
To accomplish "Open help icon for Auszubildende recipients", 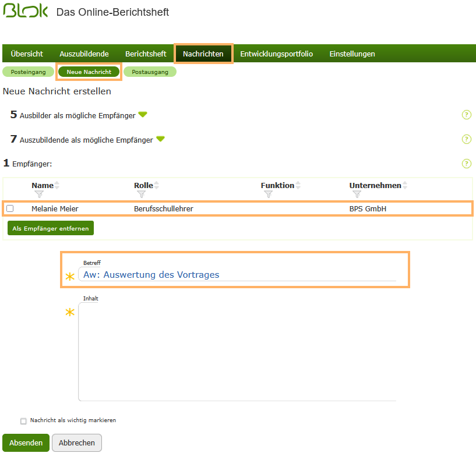I will tap(466, 139).
